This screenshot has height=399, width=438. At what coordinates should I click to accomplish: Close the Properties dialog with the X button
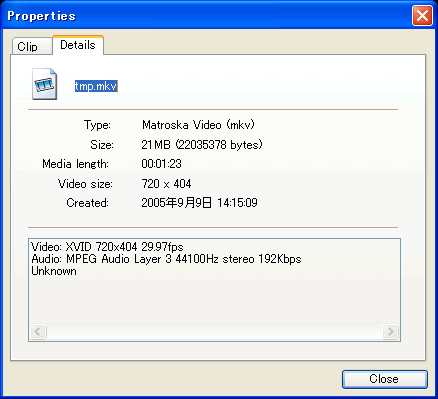[422, 16]
